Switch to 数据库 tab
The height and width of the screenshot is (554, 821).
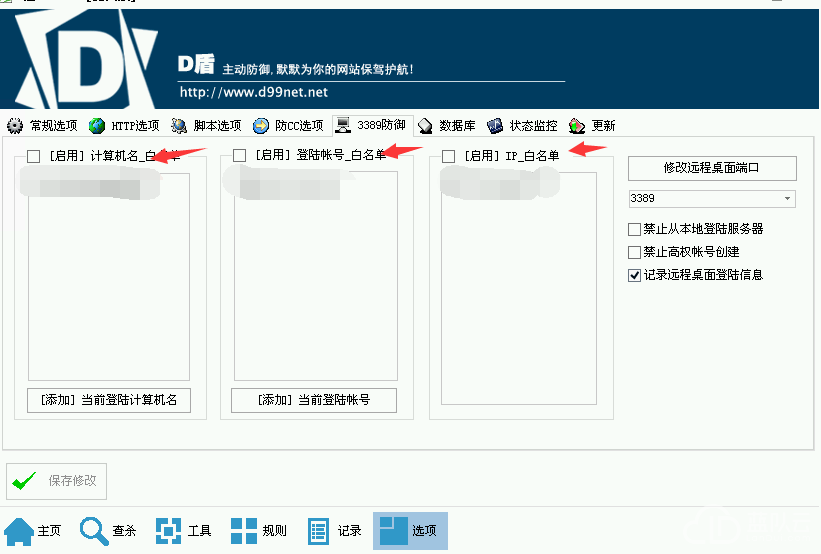point(447,126)
